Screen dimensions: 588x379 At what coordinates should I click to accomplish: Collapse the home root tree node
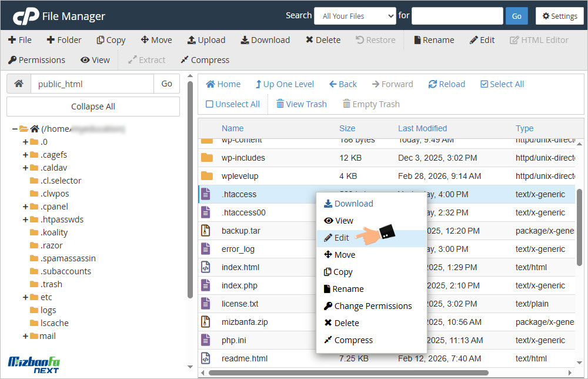pos(15,129)
